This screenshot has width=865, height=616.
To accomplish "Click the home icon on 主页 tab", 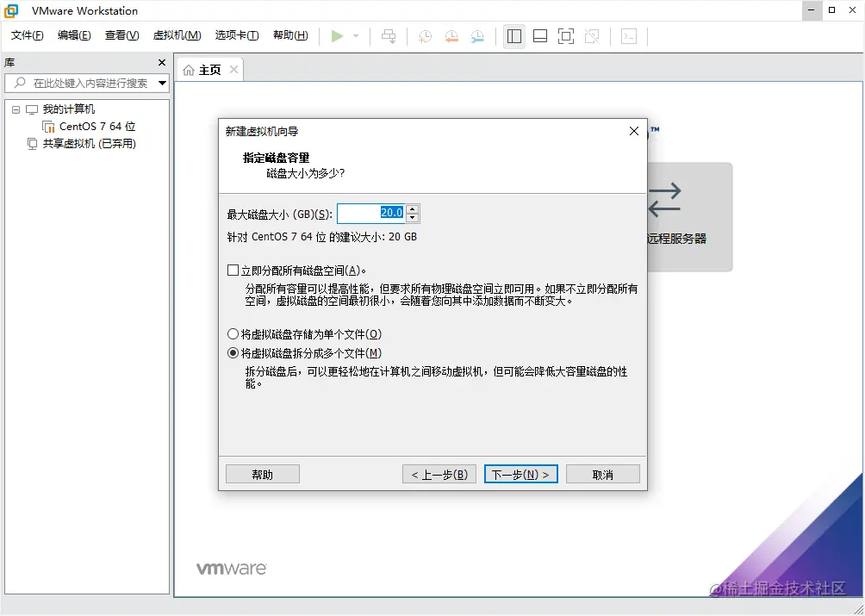I will click(189, 70).
